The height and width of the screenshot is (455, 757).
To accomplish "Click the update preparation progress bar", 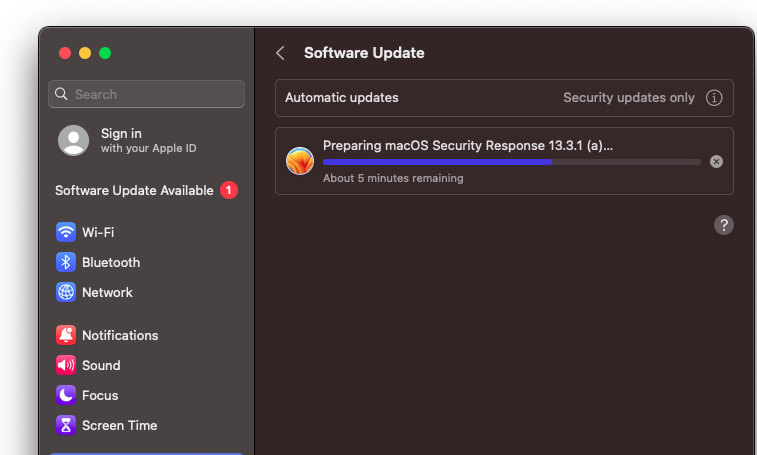I will (x=511, y=162).
